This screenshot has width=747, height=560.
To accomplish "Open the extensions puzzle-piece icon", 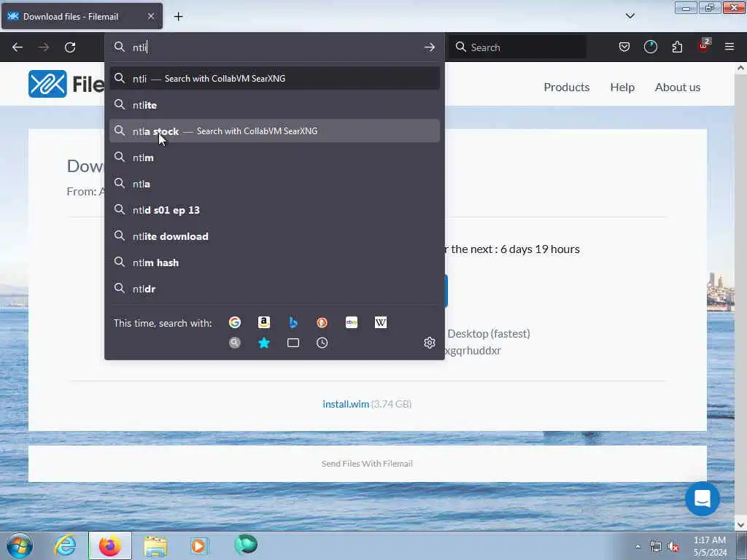I will [x=677, y=47].
